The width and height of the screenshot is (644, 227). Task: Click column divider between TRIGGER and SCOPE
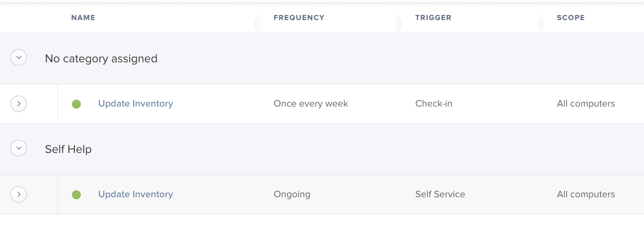pos(541,23)
